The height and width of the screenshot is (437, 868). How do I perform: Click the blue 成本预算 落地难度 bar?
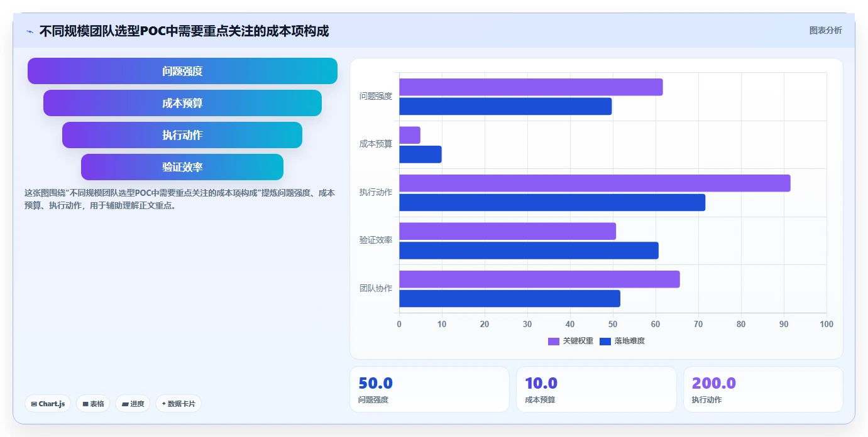pos(420,154)
